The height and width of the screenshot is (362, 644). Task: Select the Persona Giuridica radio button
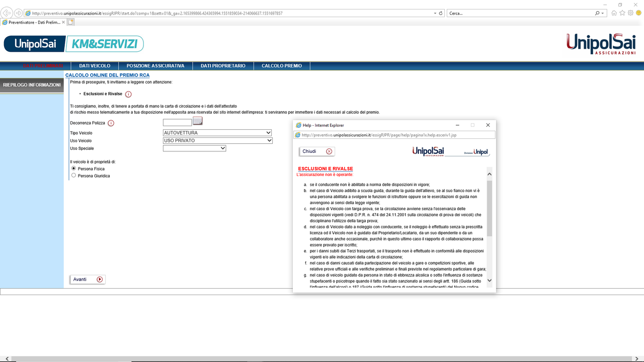(73, 175)
